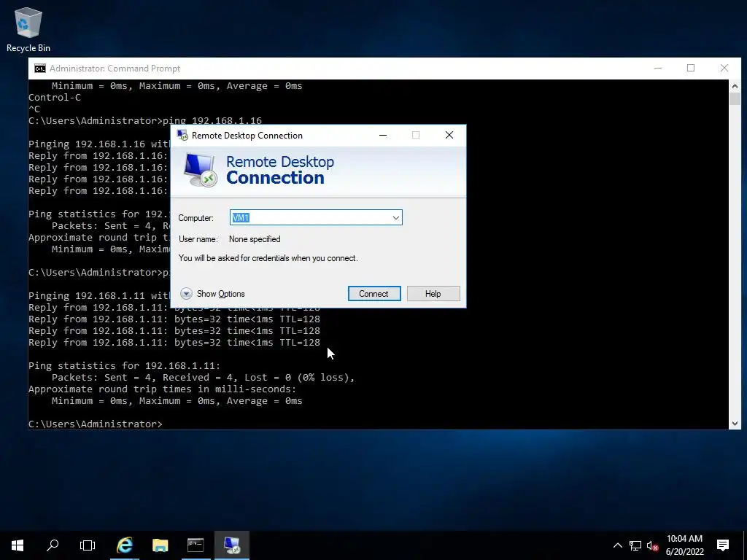Click the 'Packets: Sent = 4, Received = 4' line
This screenshot has height=560, width=747.
[203, 378]
